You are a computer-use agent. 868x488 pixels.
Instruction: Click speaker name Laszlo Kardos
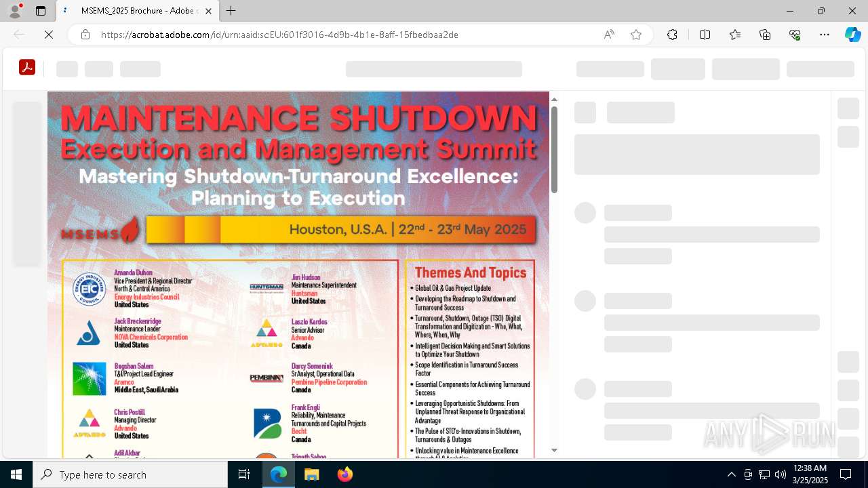[309, 322]
